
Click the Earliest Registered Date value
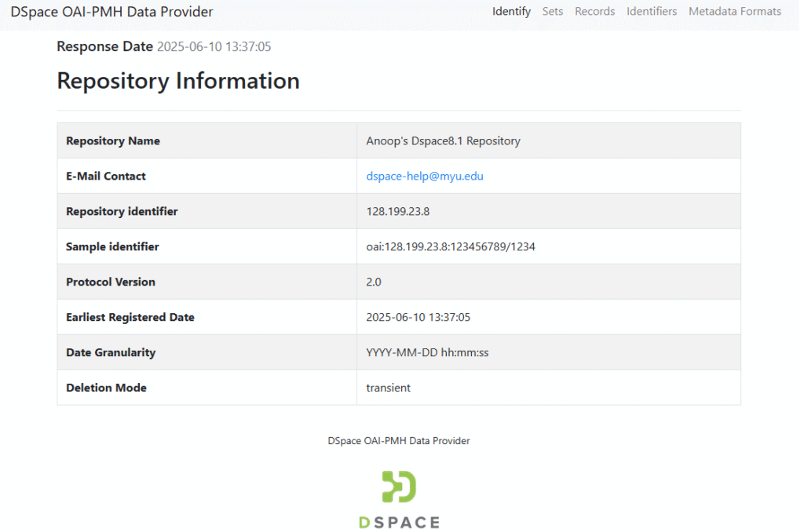418,317
